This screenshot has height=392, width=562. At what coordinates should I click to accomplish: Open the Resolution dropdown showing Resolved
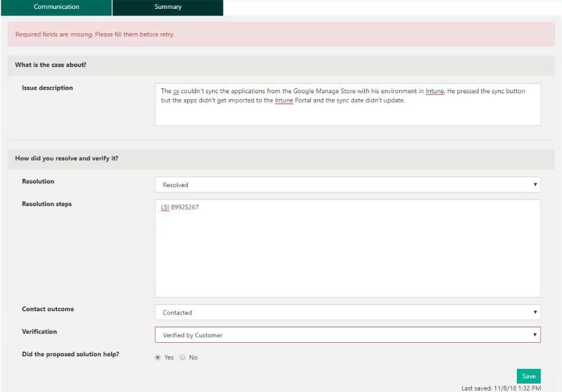(x=348, y=185)
